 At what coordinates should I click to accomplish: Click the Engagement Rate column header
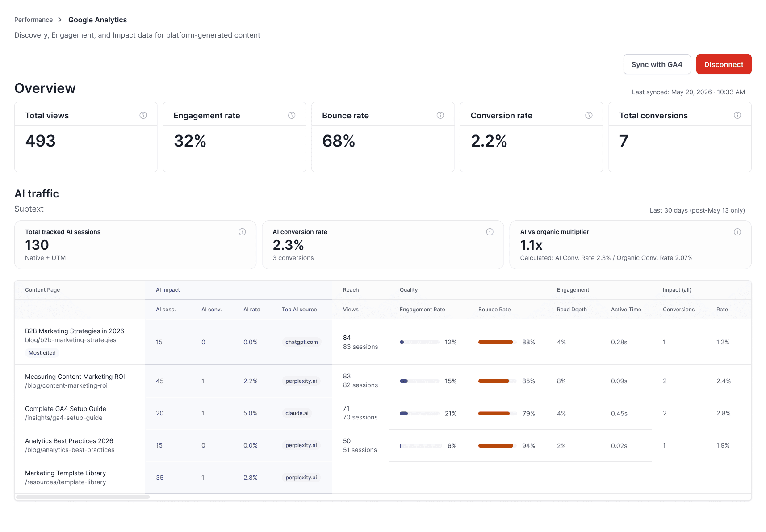(422, 310)
